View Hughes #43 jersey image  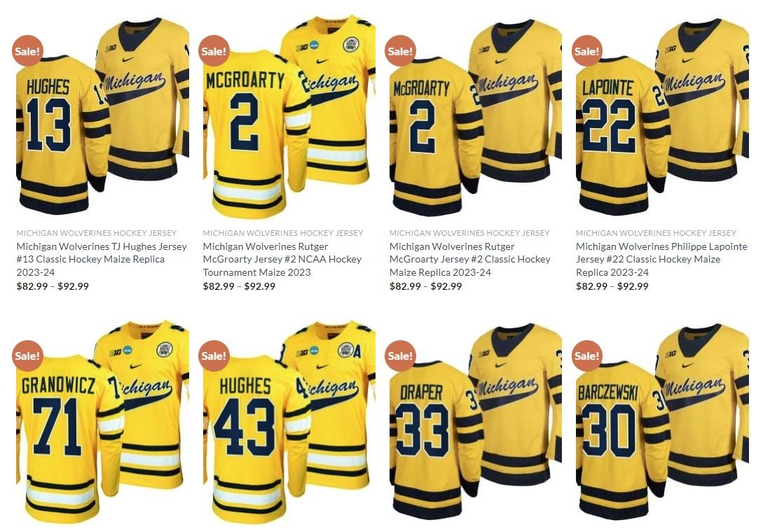(x=289, y=421)
